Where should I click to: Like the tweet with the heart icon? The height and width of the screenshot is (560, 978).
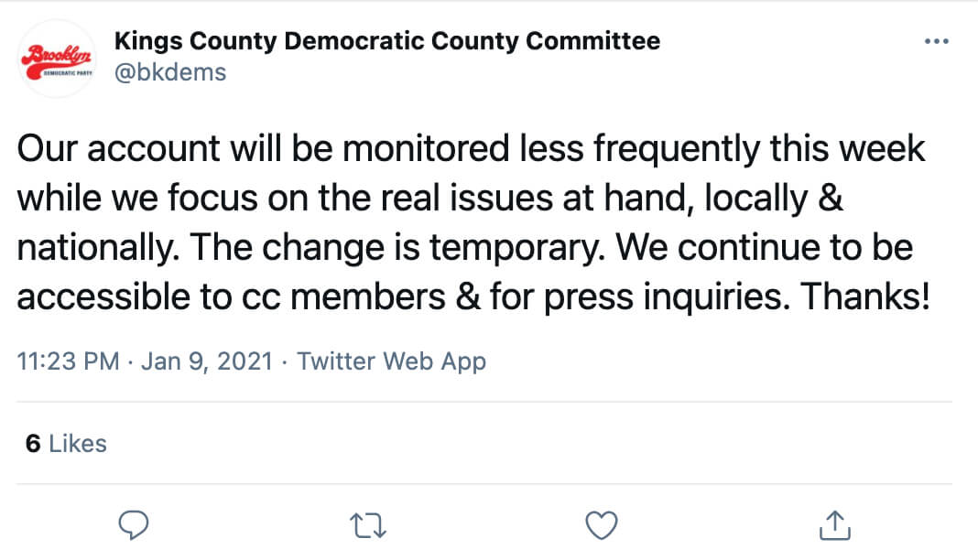(602, 525)
